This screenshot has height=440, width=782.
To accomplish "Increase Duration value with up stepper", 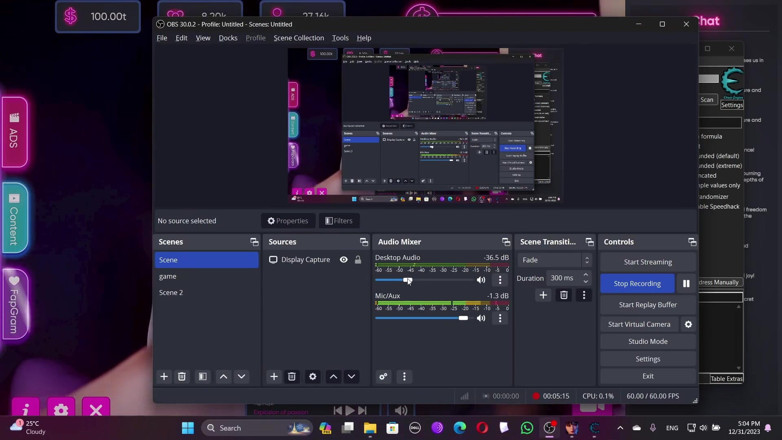I will click(x=586, y=275).
